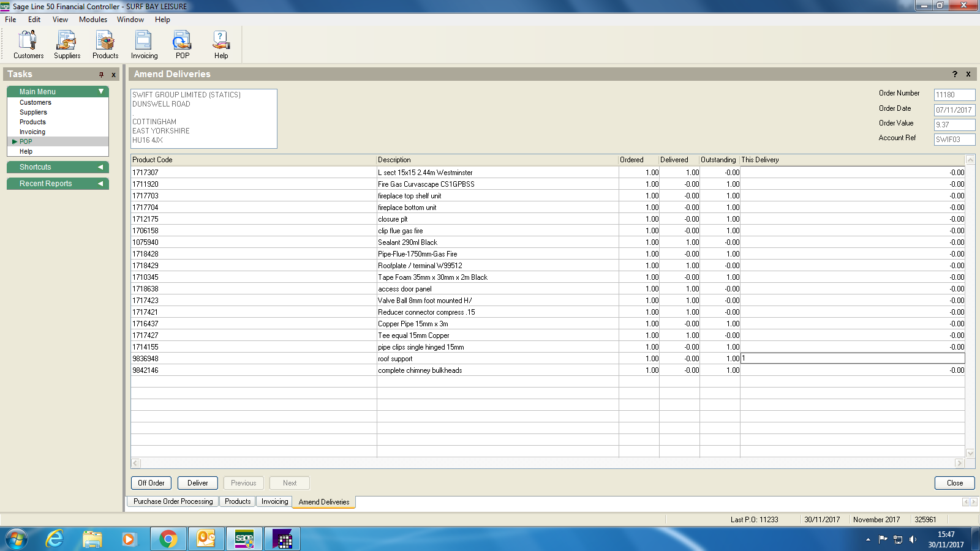Select Suppliers in the Main Menu
Screen dimensions: 980x551
pyautogui.click(x=33, y=112)
